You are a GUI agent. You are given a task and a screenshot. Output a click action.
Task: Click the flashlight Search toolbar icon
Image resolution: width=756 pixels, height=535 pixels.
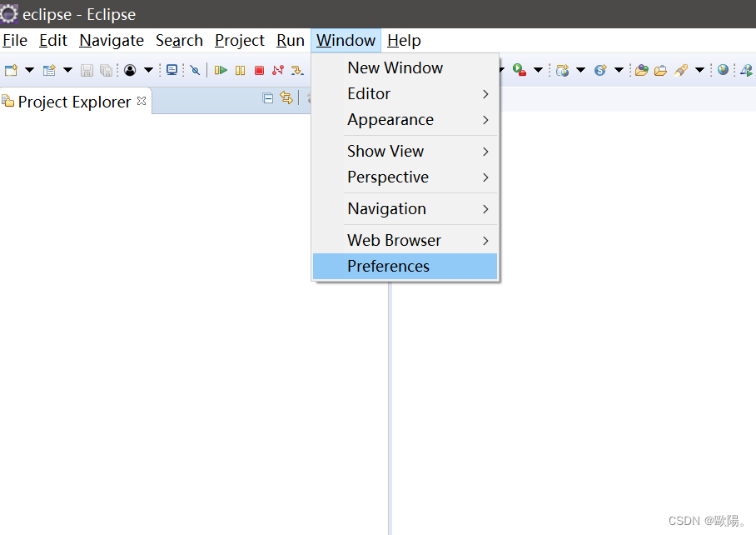(681, 71)
